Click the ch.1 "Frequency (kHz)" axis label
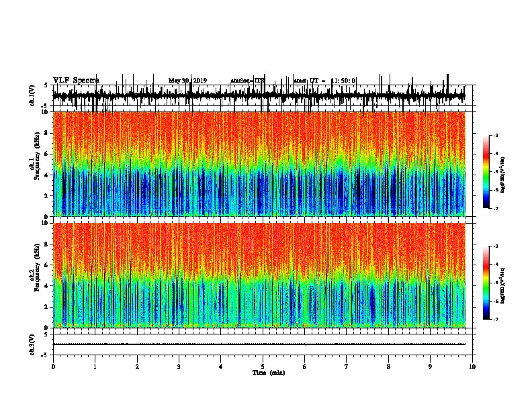The width and height of the screenshot is (532, 411). 37,156
